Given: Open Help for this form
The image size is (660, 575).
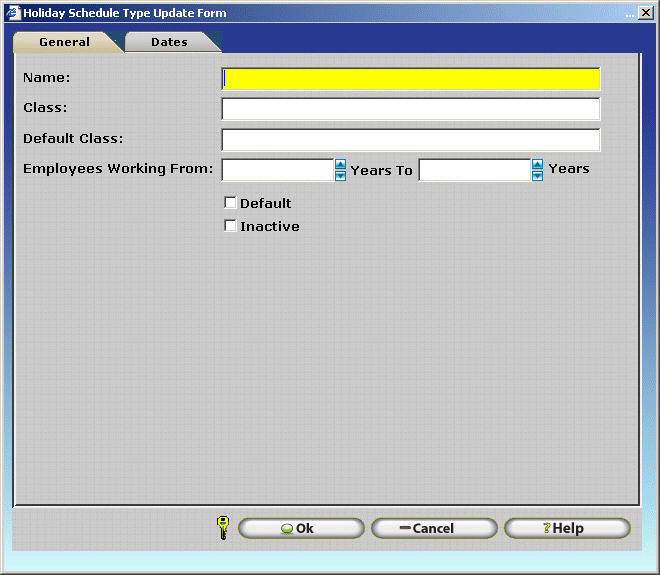Looking at the screenshot, I should coord(566,528).
